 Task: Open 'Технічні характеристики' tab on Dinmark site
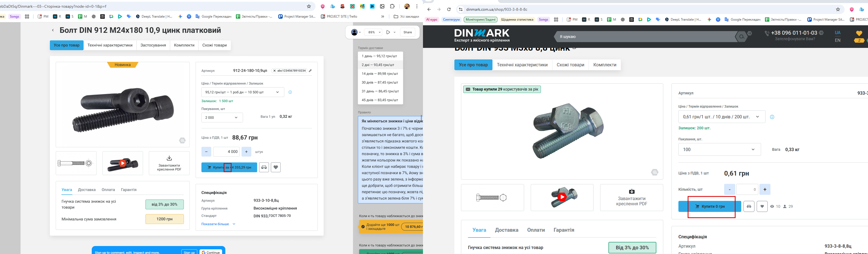[522, 65]
